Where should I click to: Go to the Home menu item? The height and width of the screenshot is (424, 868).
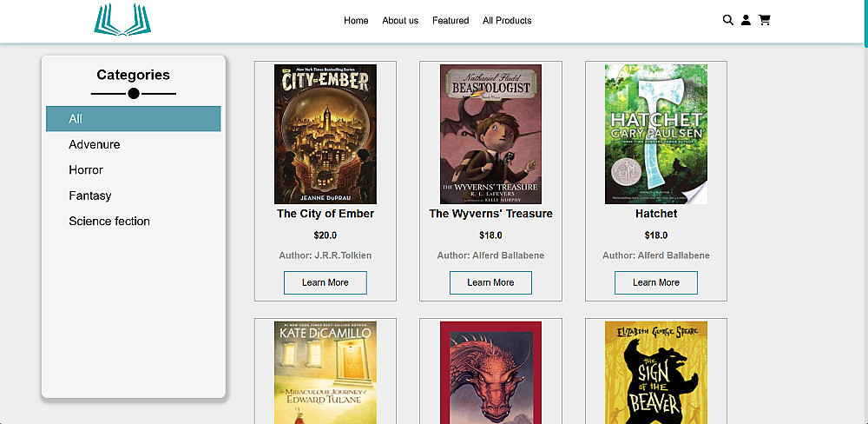(356, 21)
